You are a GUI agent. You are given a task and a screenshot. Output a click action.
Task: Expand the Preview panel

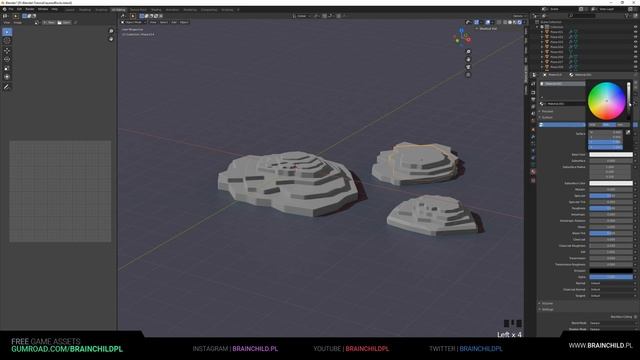[x=547, y=111]
